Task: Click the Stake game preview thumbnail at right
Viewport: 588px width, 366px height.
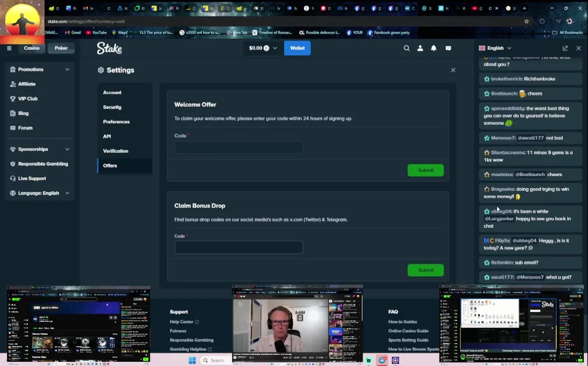Action: (511, 324)
